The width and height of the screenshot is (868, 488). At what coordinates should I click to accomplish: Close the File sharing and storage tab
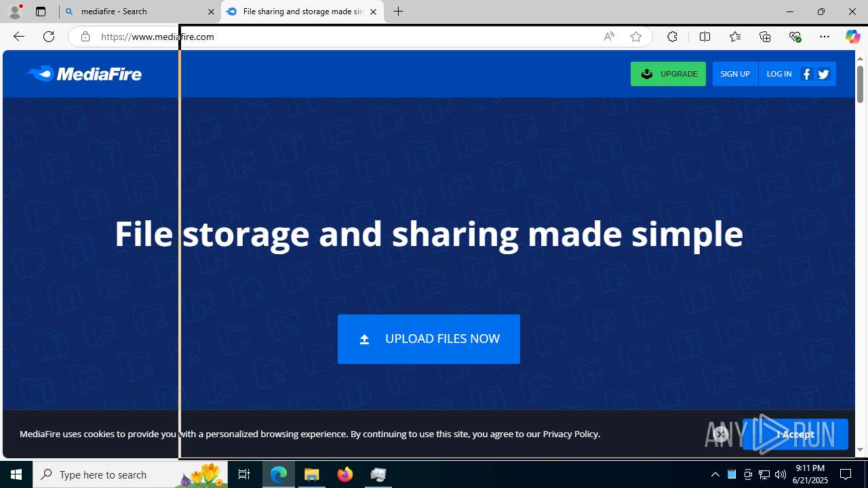tap(373, 12)
